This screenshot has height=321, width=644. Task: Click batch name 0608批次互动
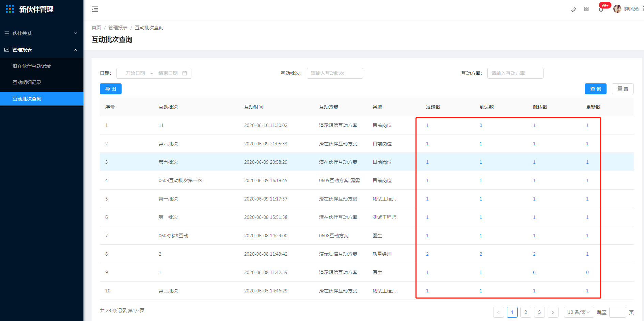tap(173, 236)
